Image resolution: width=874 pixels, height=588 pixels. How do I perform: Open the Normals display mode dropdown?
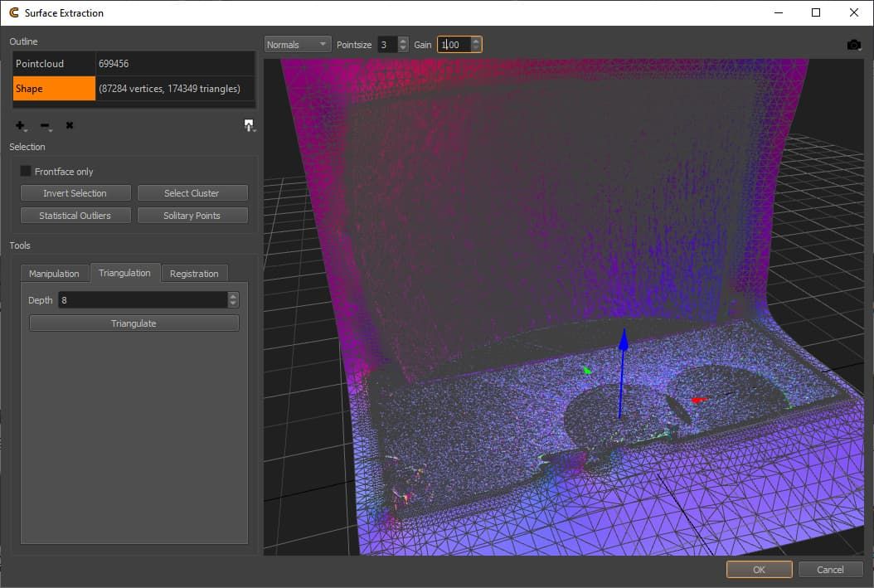pyautogui.click(x=298, y=45)
